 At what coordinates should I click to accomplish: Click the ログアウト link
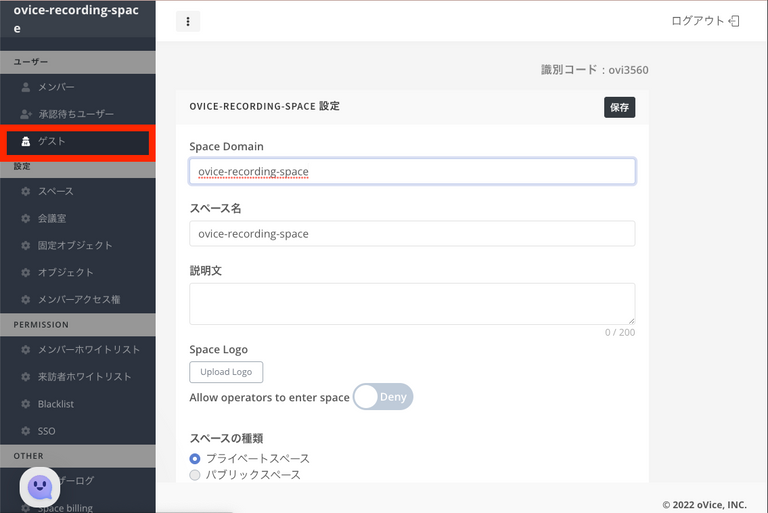(705, 21)
